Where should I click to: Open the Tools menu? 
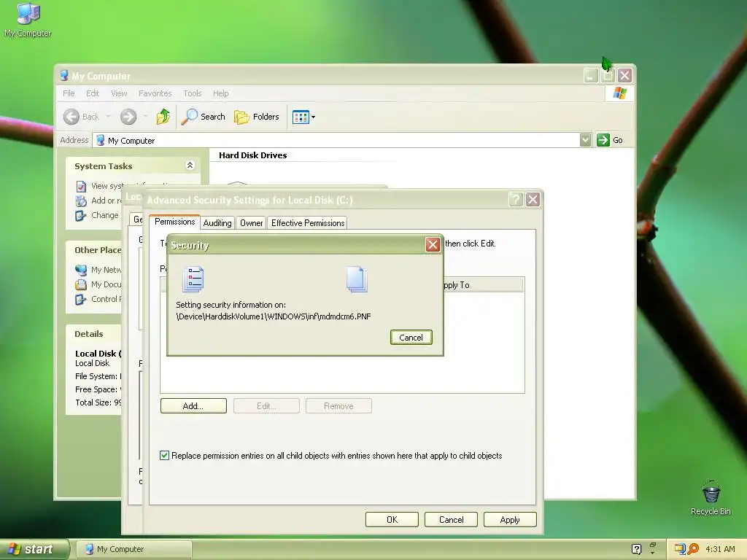(x=193, y=93)
